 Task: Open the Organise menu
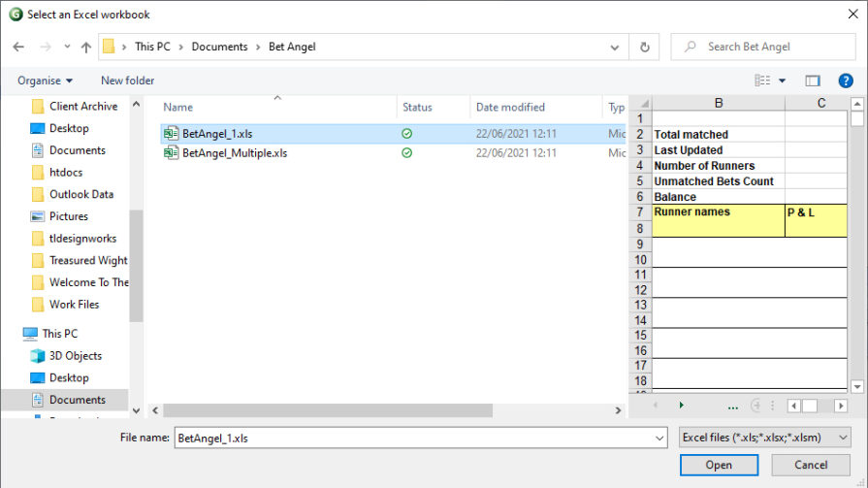[45, 81]
